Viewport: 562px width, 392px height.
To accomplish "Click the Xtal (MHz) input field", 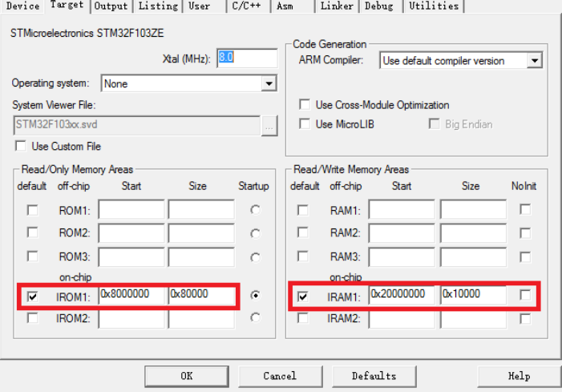I will (247, 58).
